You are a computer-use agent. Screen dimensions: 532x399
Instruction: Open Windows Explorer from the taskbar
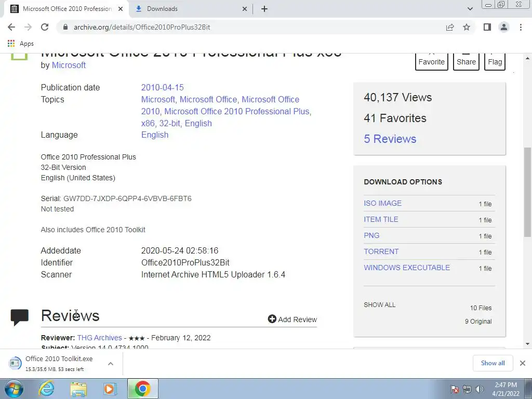tap(78, 389)
